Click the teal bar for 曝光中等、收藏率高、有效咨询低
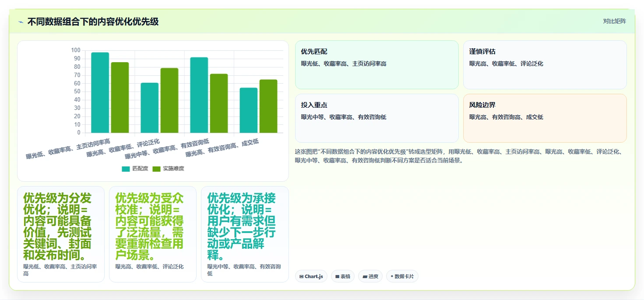The image size is (644, 300). point(199,95)
